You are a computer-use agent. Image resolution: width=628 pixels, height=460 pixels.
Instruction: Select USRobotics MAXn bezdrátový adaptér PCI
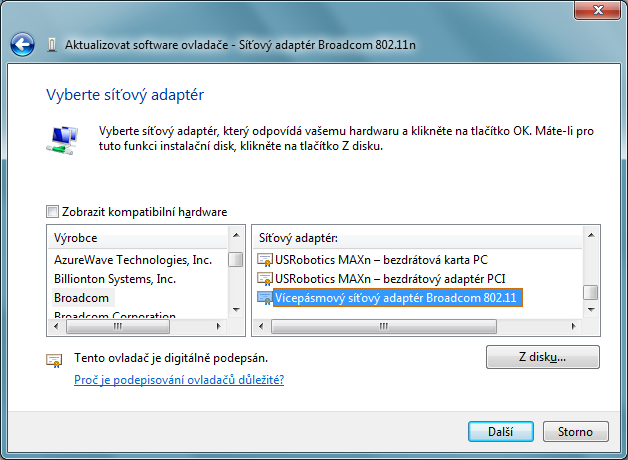tap(390, 279)
